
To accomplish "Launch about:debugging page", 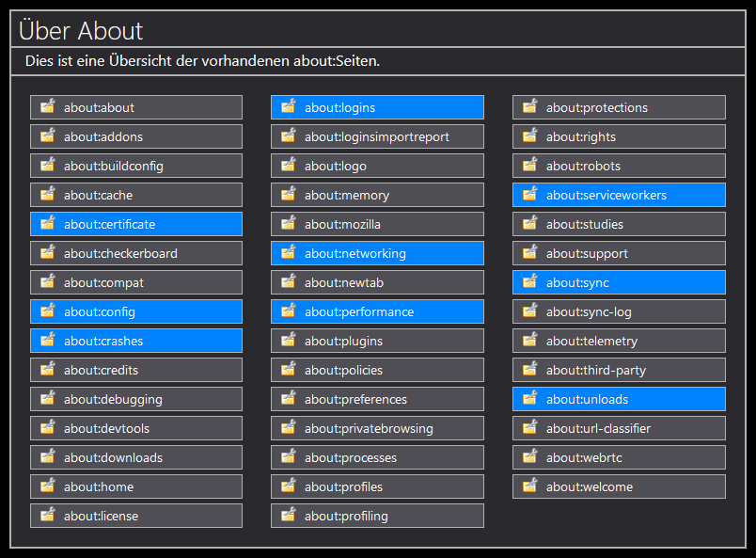I will click(x=113, y=399).
